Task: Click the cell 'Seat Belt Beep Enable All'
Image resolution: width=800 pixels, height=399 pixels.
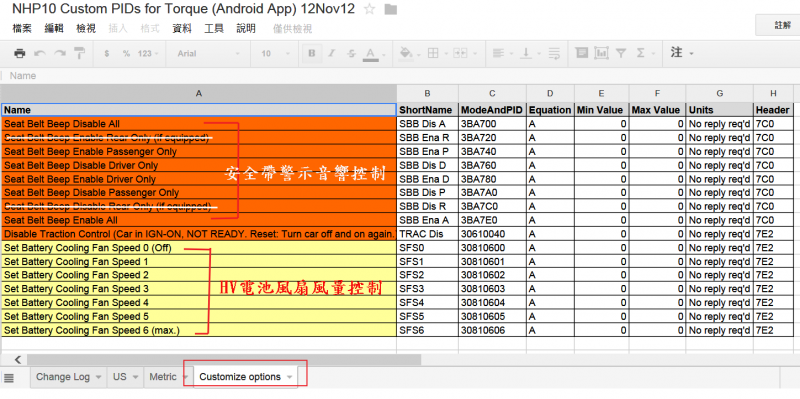Action: (198, 220)
